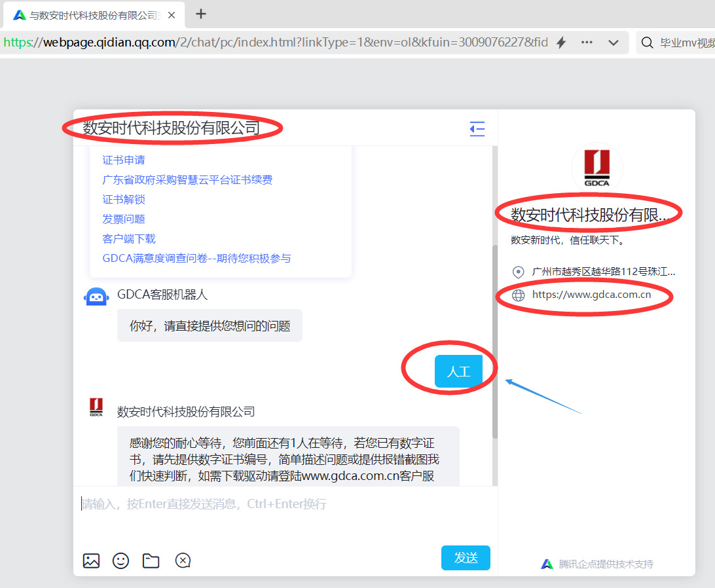Click the globe website icon
This screenshot has width=715, height=588.
click(x=518, y=295)
